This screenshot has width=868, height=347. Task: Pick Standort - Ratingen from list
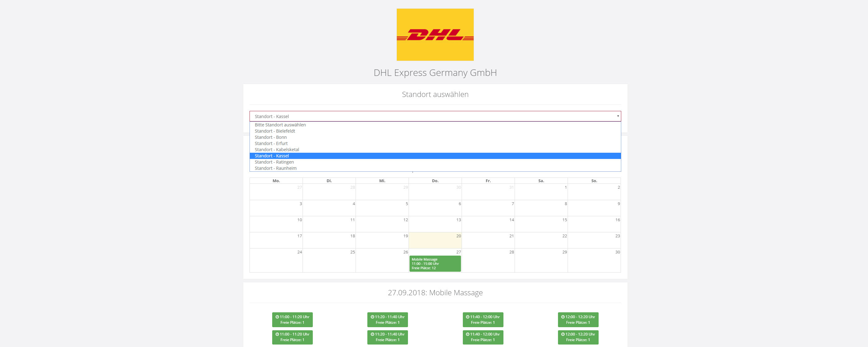tap(435, 162)
